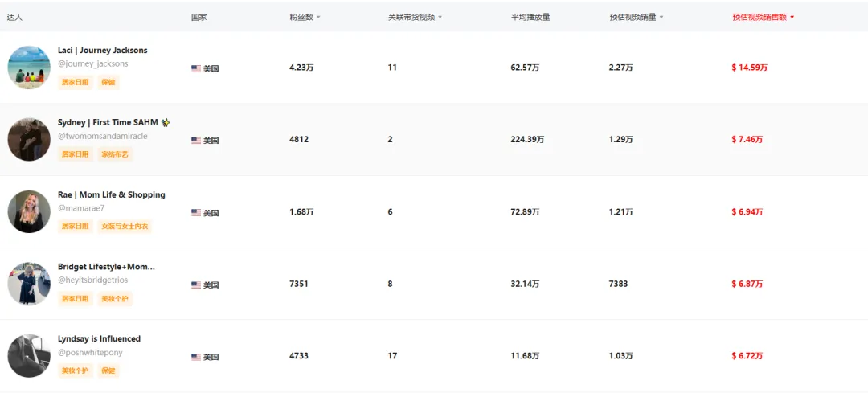The height and width of the screenshot is (393, 868).
Task: Open Laci | Journey Jacksons profile name
Action: tap(102, 51)
